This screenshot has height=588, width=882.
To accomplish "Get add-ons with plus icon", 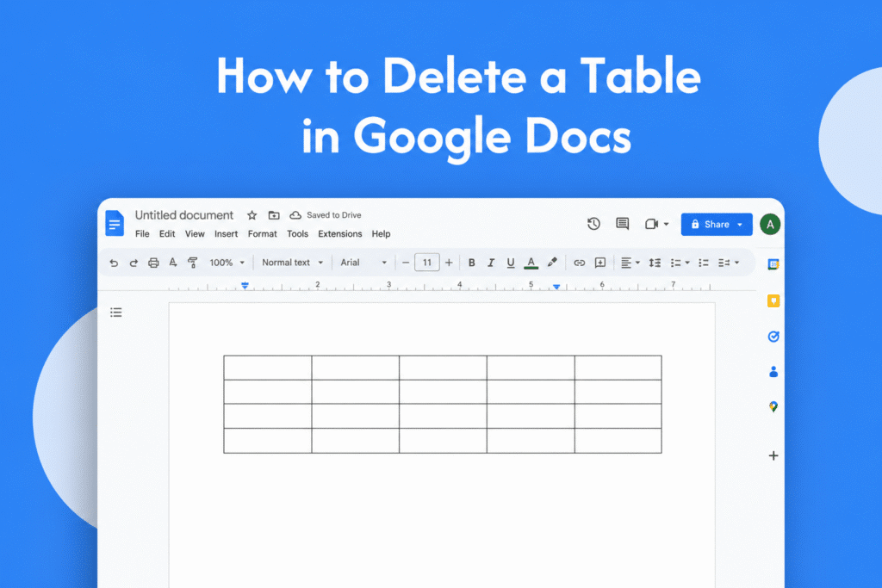I will click(773, 455).
